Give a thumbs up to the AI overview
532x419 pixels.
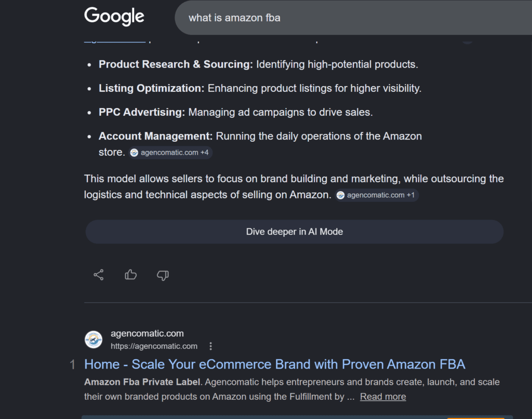point(130,275)
